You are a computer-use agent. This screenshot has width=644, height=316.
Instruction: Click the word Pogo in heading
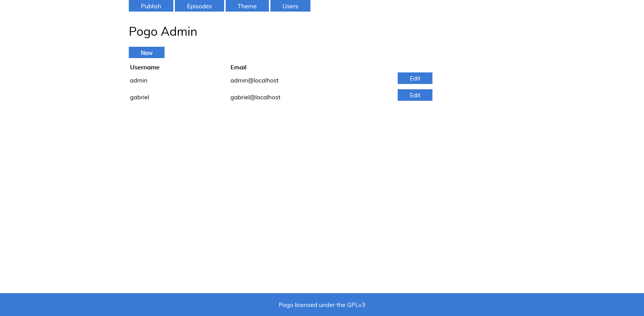coord(143,32)
